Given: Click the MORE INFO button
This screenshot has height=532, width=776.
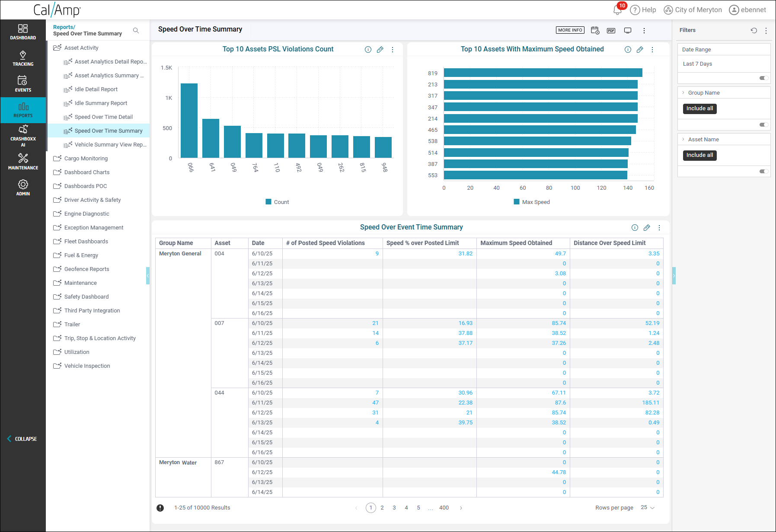Looking at the screenshot, I should click(570, 30).
